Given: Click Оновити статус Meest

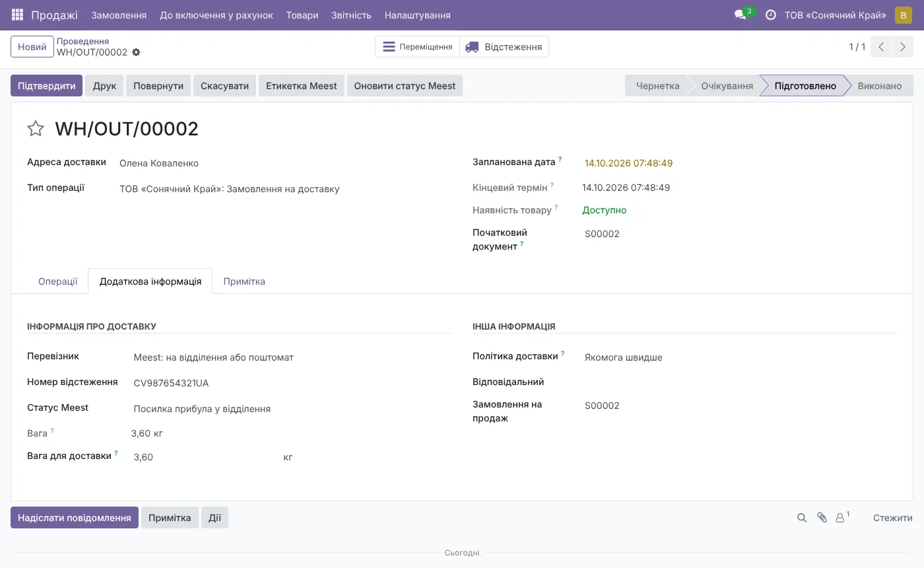Looking at the screenshot, I should (405, 86).
